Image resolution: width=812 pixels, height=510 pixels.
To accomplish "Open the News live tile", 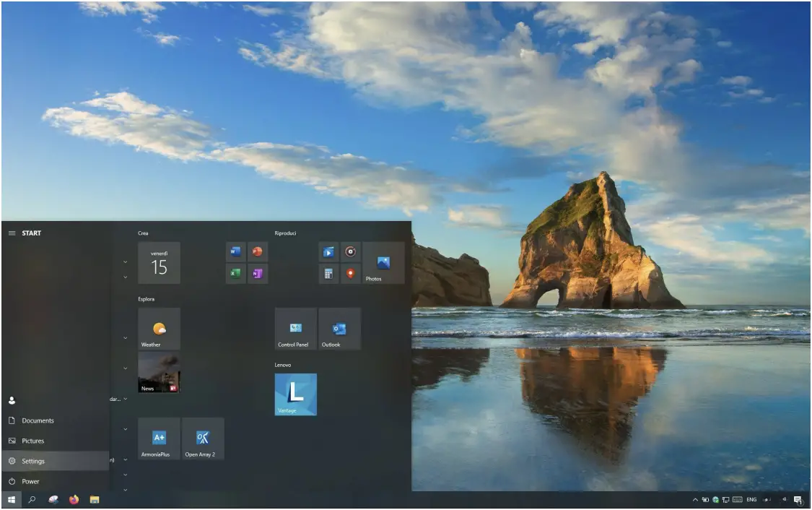I will [x=159, y=372].
